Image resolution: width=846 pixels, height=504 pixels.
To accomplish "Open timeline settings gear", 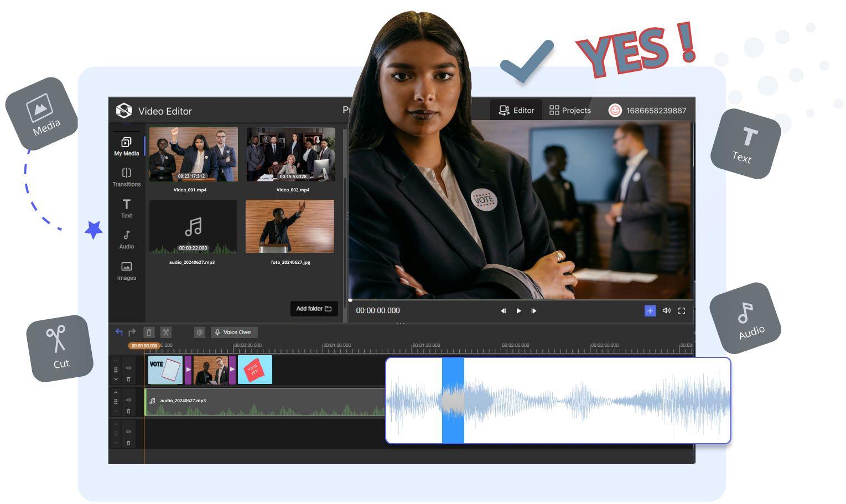I will tap(200, 332).
